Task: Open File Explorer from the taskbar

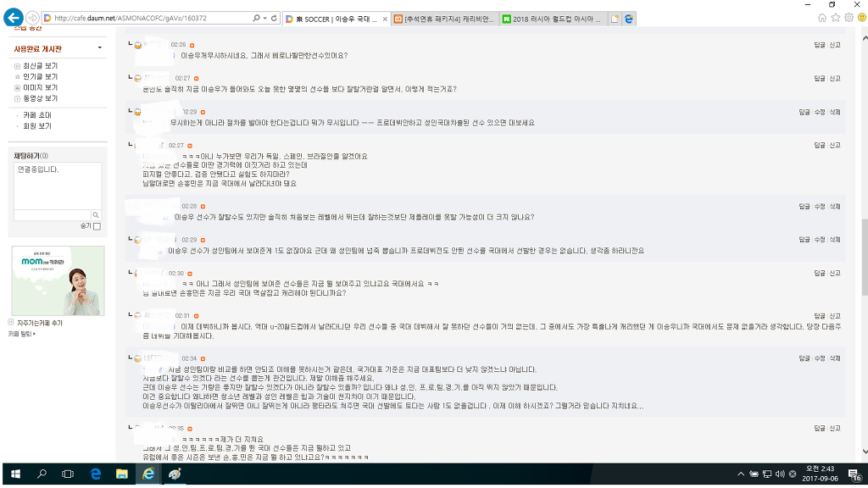Action: coord(122,474)
